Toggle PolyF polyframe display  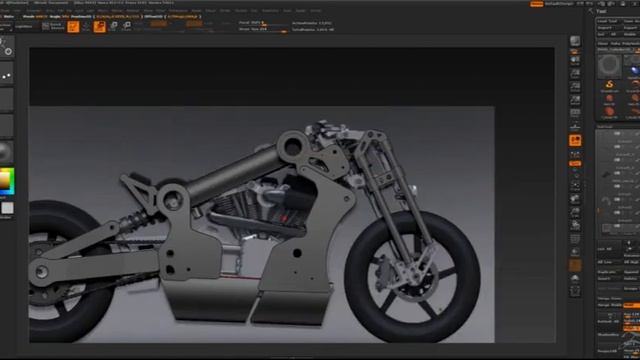pos(575,239)
